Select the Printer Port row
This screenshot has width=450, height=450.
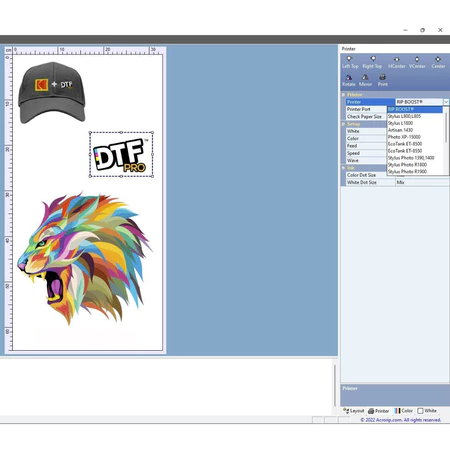[366, 109]
